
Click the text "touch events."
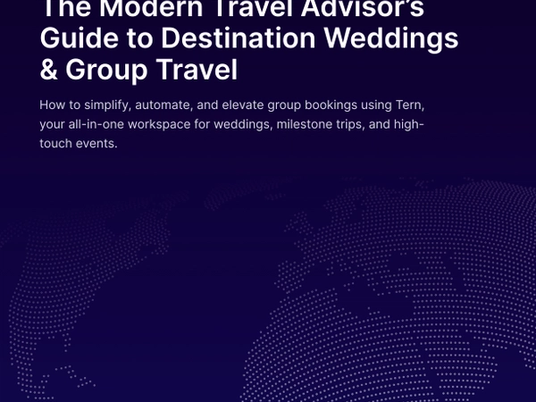tap(78, 143)
